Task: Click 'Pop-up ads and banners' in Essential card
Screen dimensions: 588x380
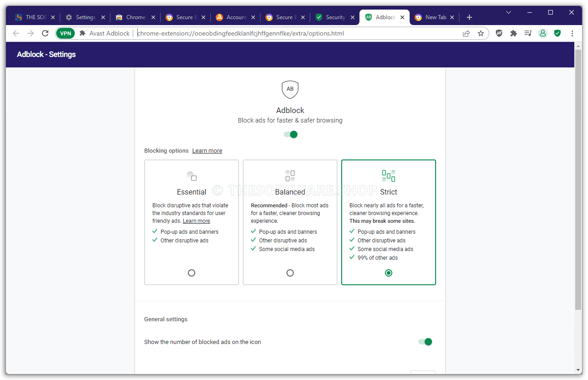Action: tap(189, 232)
